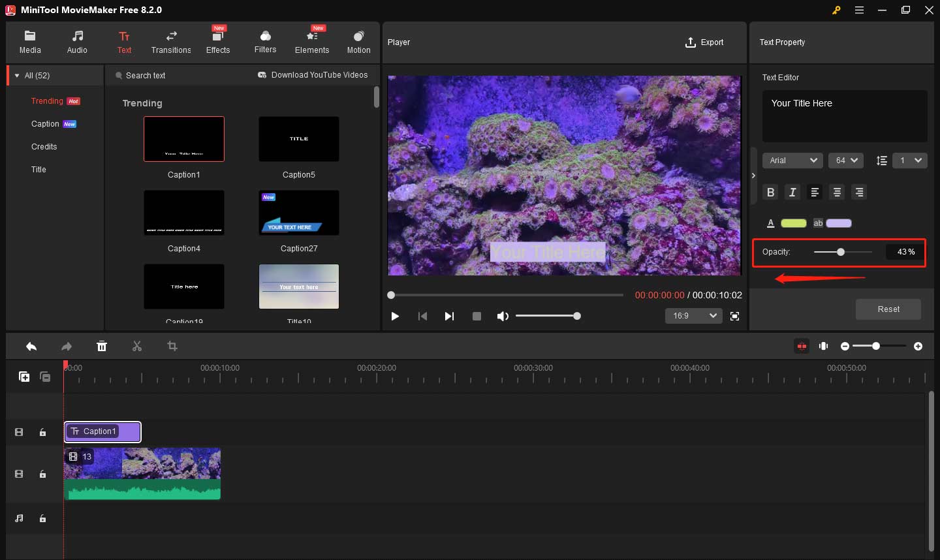Open the text color swatch

[x=794, y=223]
